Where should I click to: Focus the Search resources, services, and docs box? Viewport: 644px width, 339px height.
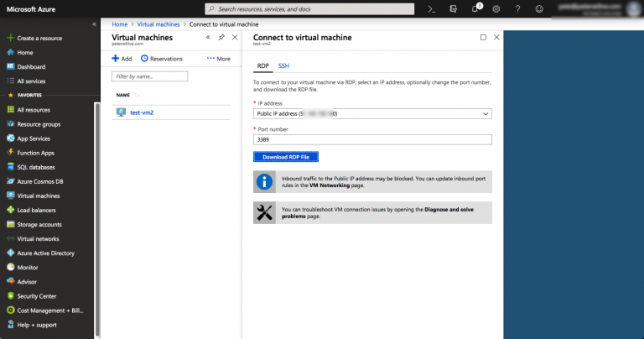tap(309, 9)
